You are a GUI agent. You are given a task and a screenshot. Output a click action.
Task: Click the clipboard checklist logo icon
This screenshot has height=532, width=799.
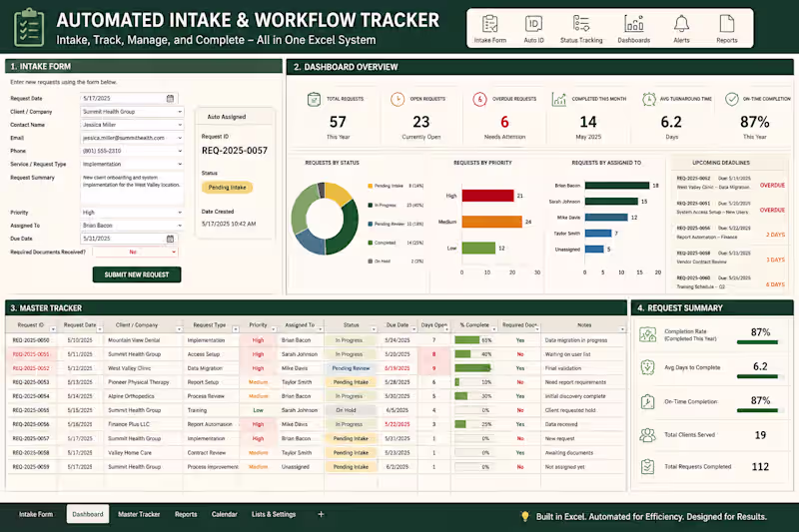point(29,27)
